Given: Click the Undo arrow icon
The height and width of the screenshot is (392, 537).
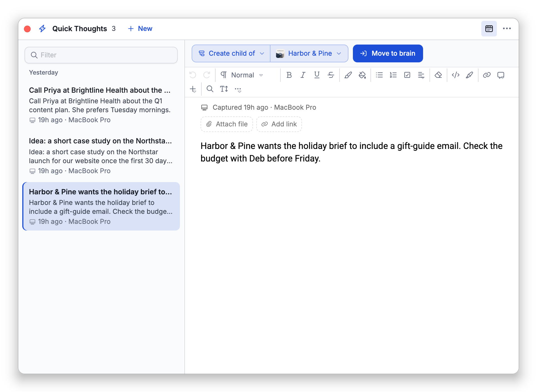Looking at the screenshot, I should (193, 75).
